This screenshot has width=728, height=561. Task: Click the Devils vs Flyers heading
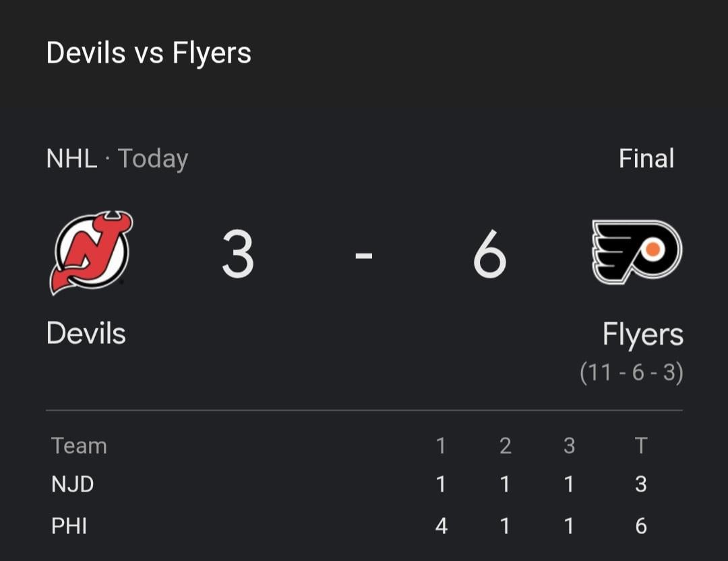point(148,53)
